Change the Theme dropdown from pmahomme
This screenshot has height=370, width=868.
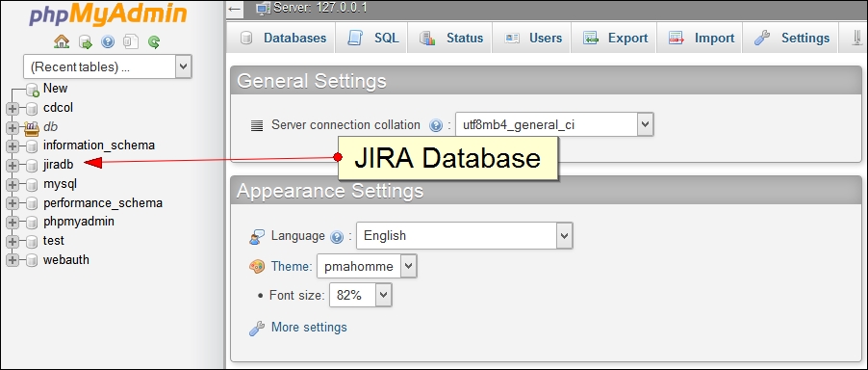pyautogui.click(x=367, y=267)
